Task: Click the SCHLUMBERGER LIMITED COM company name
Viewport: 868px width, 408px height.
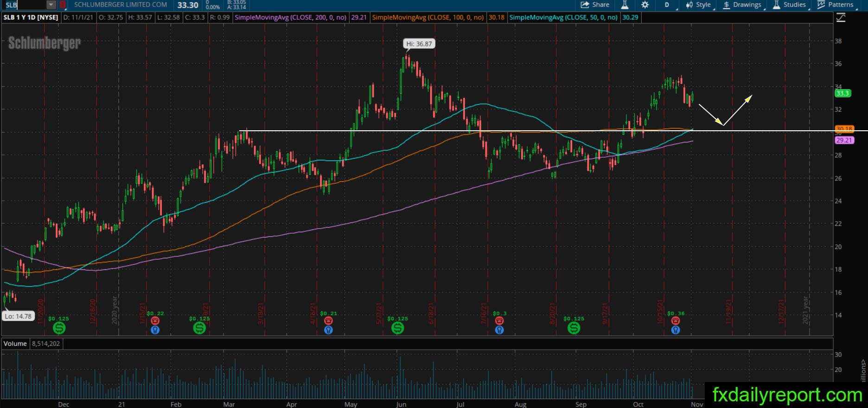Action: click(121, 5)
